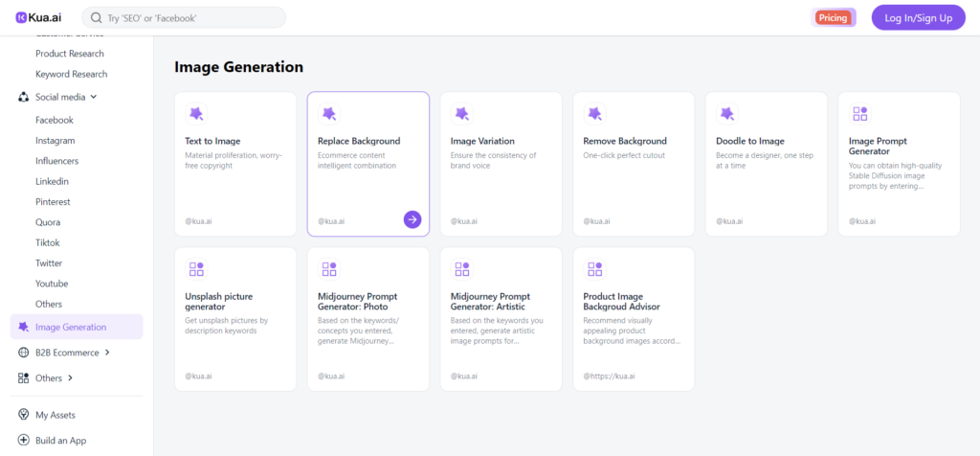Click the Doodle to Image wand icon

(x=727, y=113)
